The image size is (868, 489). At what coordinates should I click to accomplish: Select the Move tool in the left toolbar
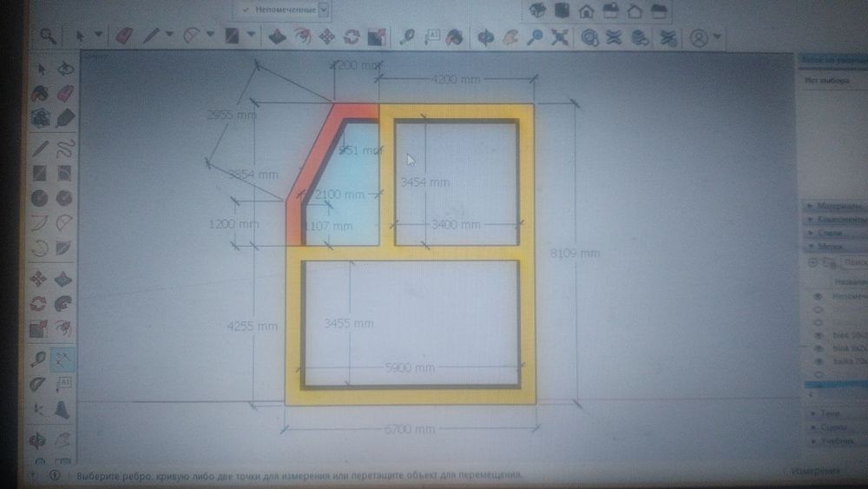(x=38, y=279)
